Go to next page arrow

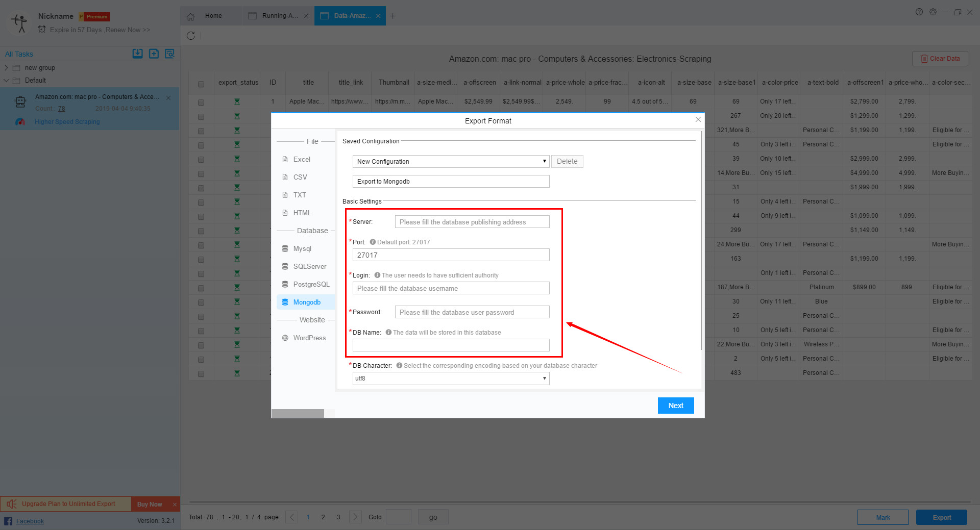click(356, 517)
